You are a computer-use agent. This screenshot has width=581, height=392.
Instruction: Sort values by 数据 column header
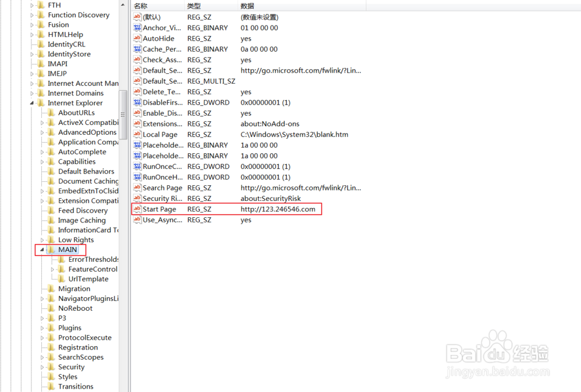(x=302, y=6)
